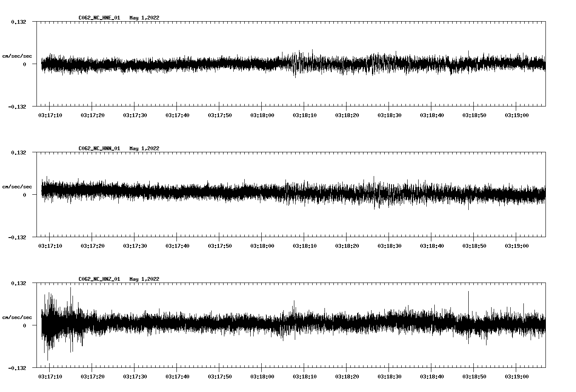Click the 03:19:00 time label under HNN plot
Image resolution: width=576 pixels, height=392 pixels.
pos(517,246)
